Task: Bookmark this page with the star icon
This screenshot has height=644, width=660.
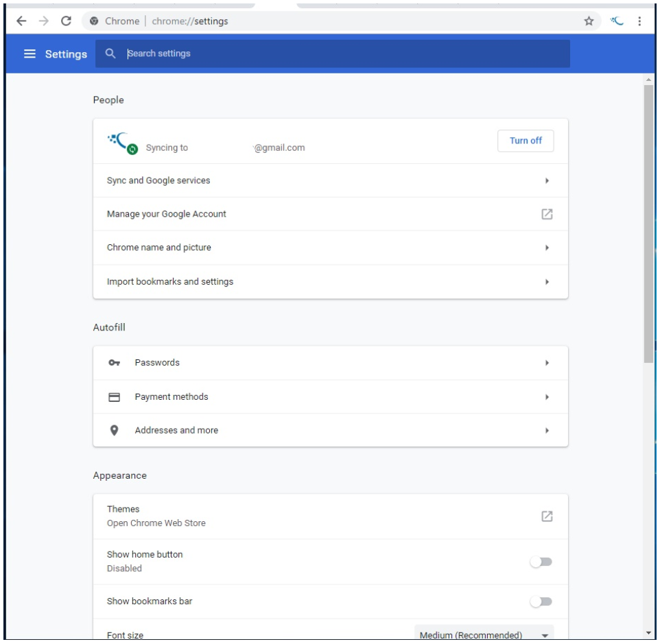Action: coord(589,21)
